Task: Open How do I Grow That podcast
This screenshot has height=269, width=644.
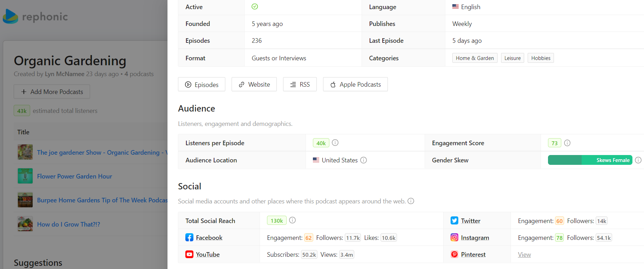Action: pos(69,224)
